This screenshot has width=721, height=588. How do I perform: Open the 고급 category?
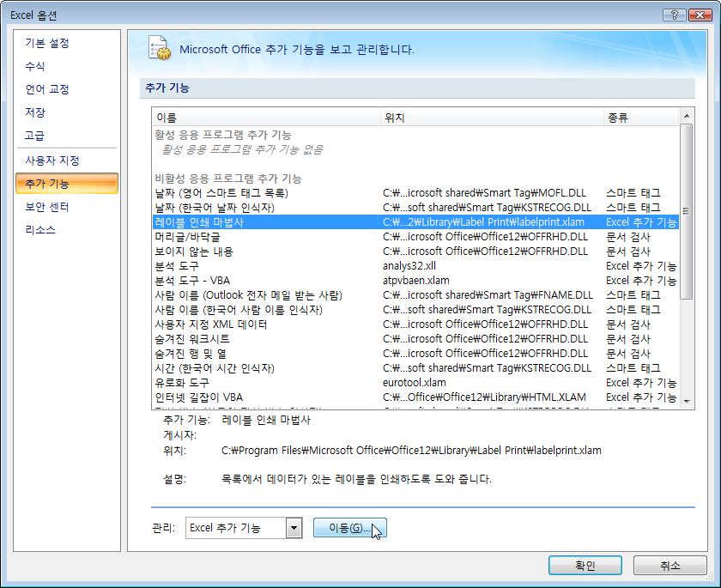tap(35, 136)
